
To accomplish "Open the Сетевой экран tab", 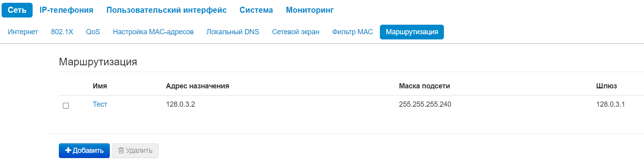I will tap(296, 32).
